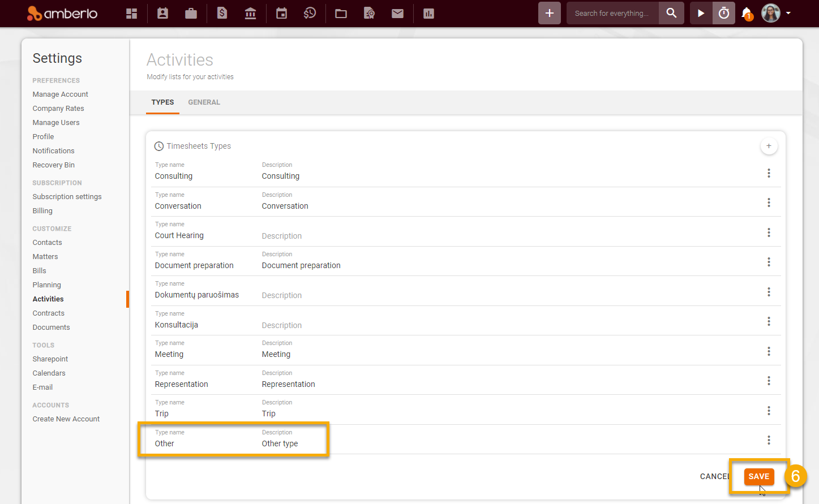Open the Contacts icon in top toolbar
819x504 pixels.
click(x=162, y=13)
